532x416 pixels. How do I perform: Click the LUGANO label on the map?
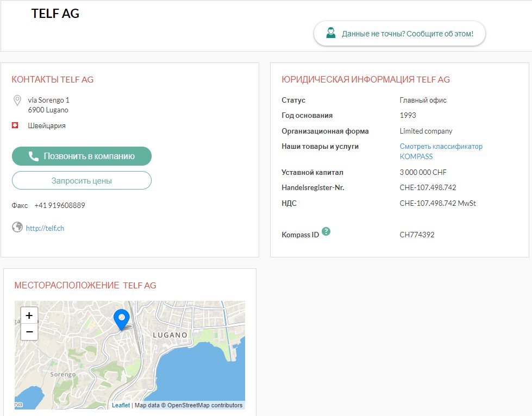click(170, 335)
